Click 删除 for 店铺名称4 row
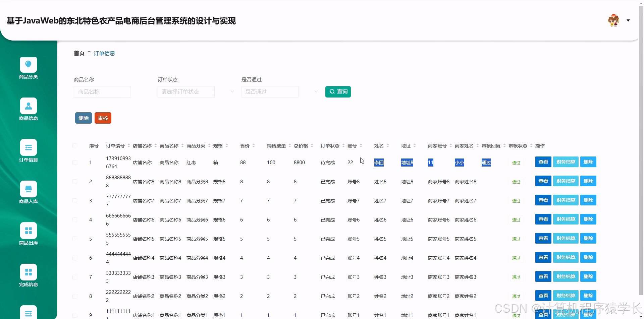644x319 pixels. [588, 257]
